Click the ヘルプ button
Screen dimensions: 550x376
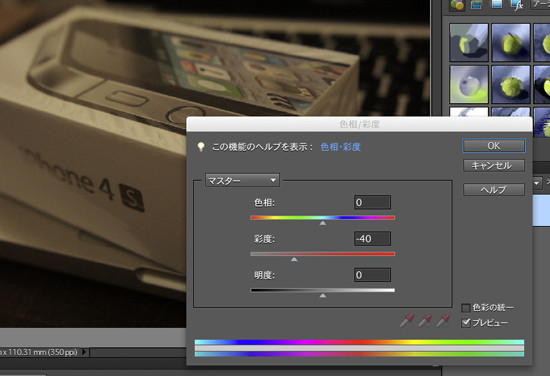point(494,190)
